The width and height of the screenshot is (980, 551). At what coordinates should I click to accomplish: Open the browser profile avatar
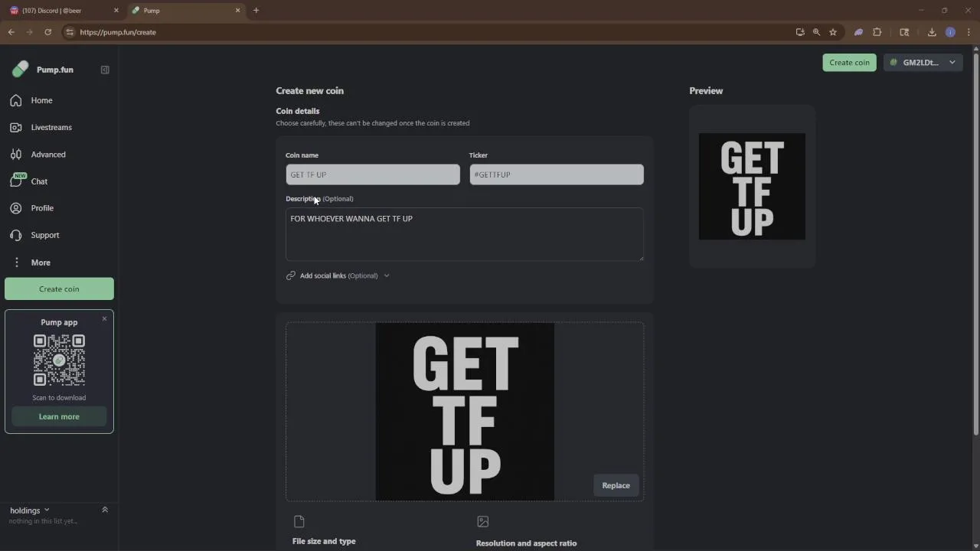tap(950, 32)
